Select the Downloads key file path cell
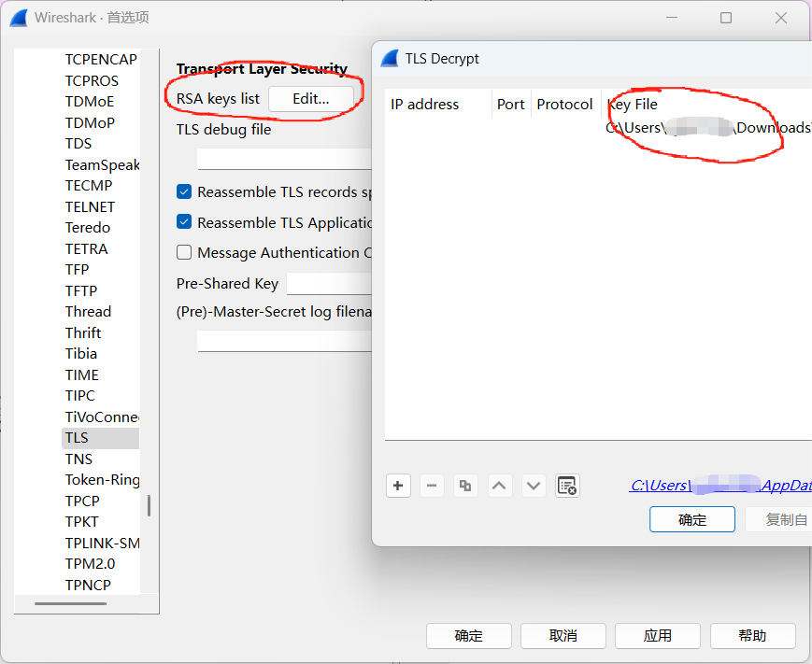 tap(706, 127)
